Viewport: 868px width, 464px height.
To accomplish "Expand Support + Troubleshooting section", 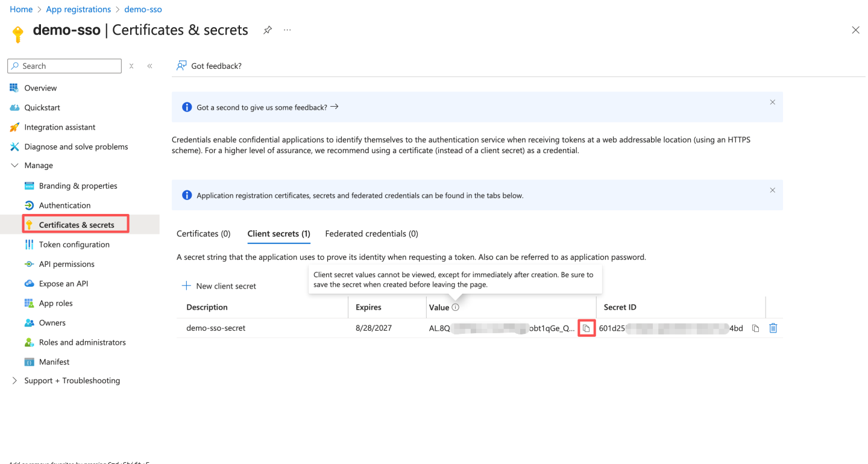I will 15,381.
